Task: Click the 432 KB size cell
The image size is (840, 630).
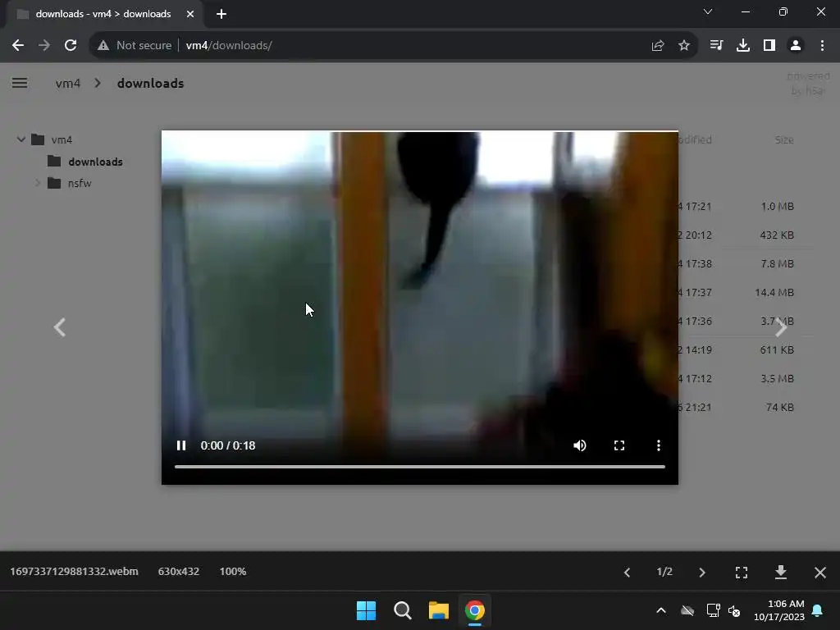Action: coord(777,235)
